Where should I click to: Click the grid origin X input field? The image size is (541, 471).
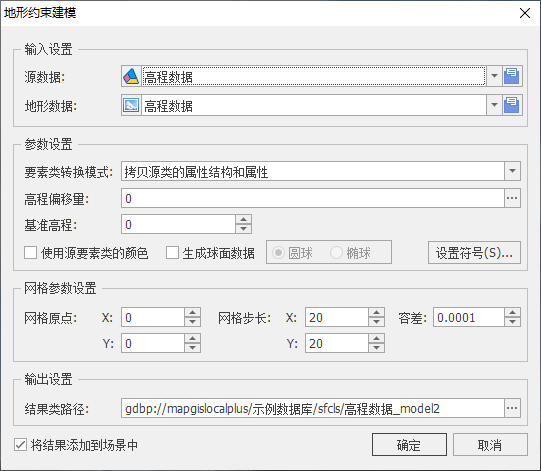[x=153, y=317]
